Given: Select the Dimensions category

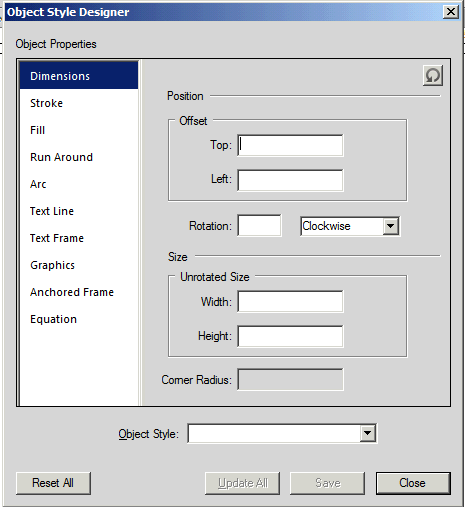Looking at the screenshot, I should point(79,75).
